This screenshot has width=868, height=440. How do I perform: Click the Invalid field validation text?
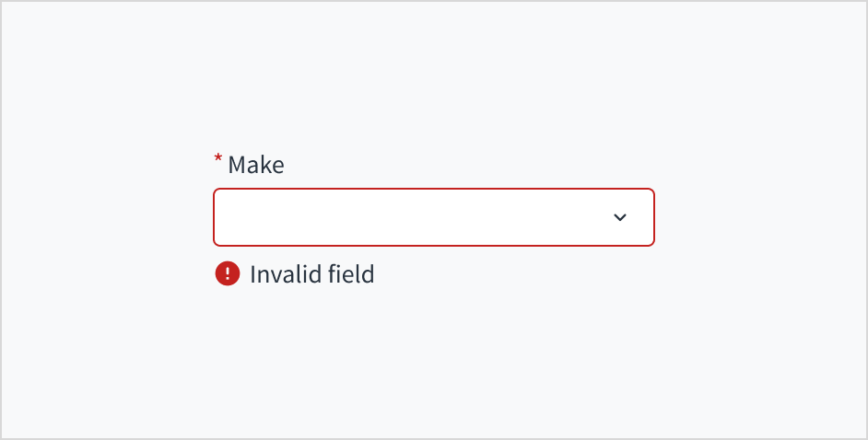click(x=311, y=274)
